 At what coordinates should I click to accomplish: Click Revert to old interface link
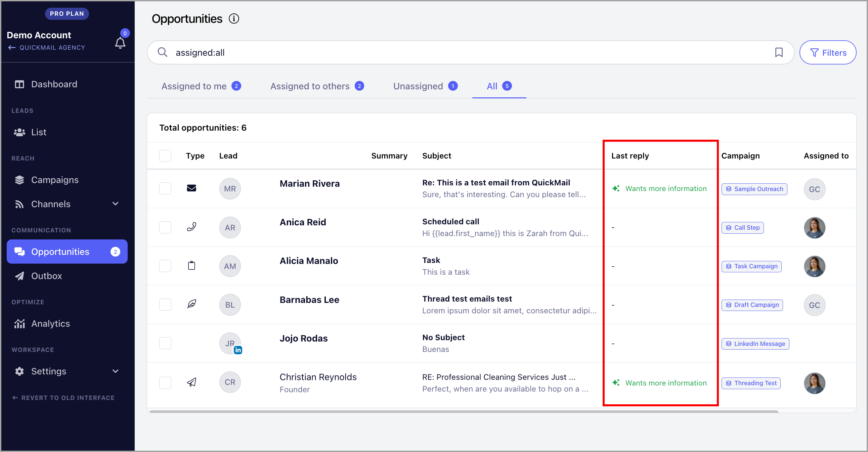pyautogui.click(x=63, y=398)
